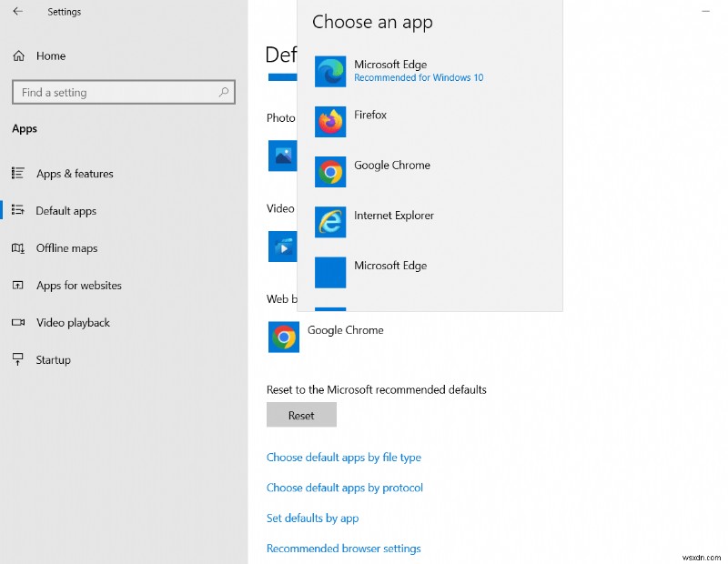Select the second Microsoft Edge entry
728x564 pixels.
pos(390,266)
